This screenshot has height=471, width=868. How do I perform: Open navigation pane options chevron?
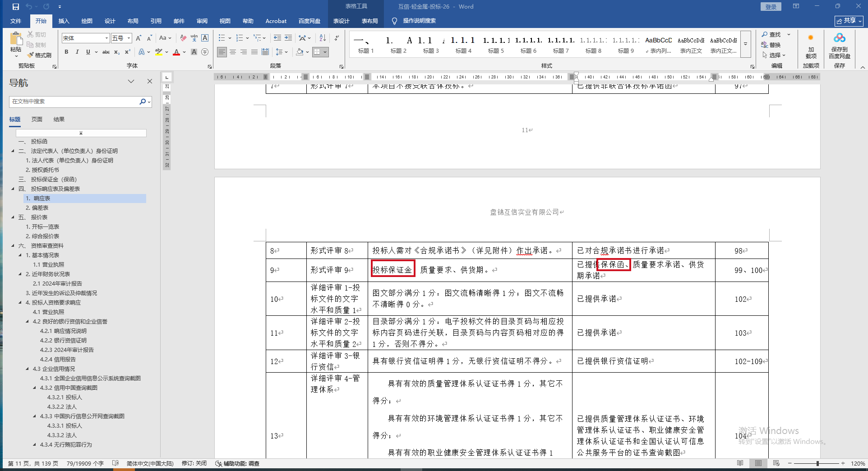pyautogui.click(x=131, y=81)
